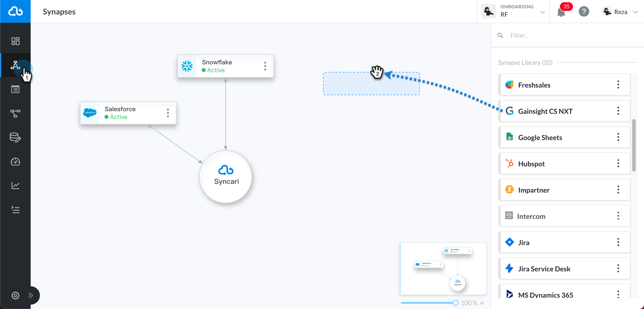Focus the Filter input field

pos(573,36)
